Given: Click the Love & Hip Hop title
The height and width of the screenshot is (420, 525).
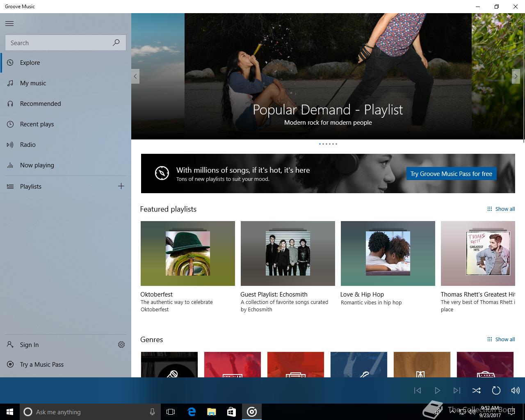Looking at the screenshot, I should (362, 294).
